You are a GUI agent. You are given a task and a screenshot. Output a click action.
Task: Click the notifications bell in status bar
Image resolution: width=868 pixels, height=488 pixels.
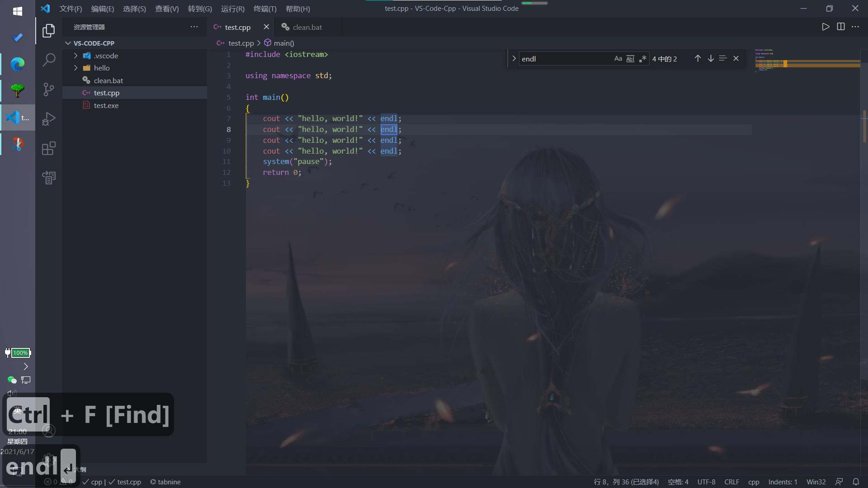pos(856,482)
